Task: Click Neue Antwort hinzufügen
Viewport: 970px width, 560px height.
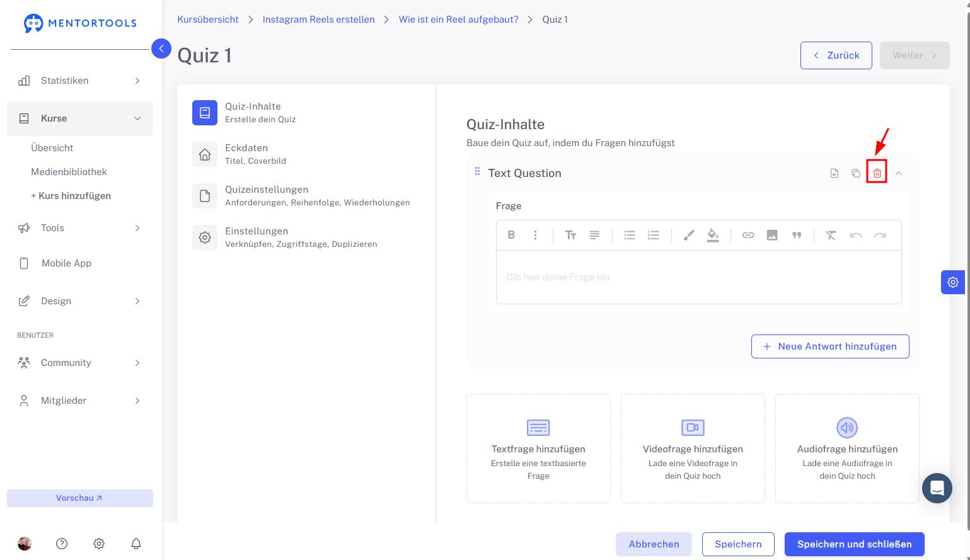Action: pyautogui.click(x=830, y=346)
